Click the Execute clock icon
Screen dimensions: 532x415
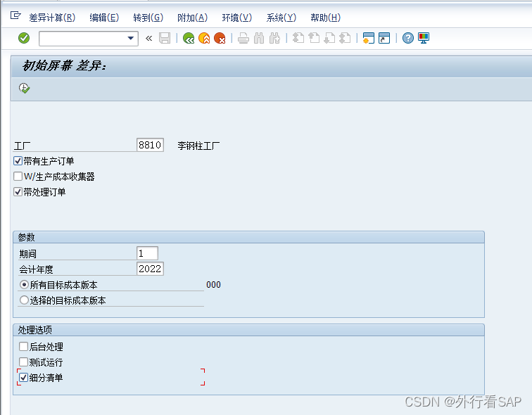(x=24, y=88)
